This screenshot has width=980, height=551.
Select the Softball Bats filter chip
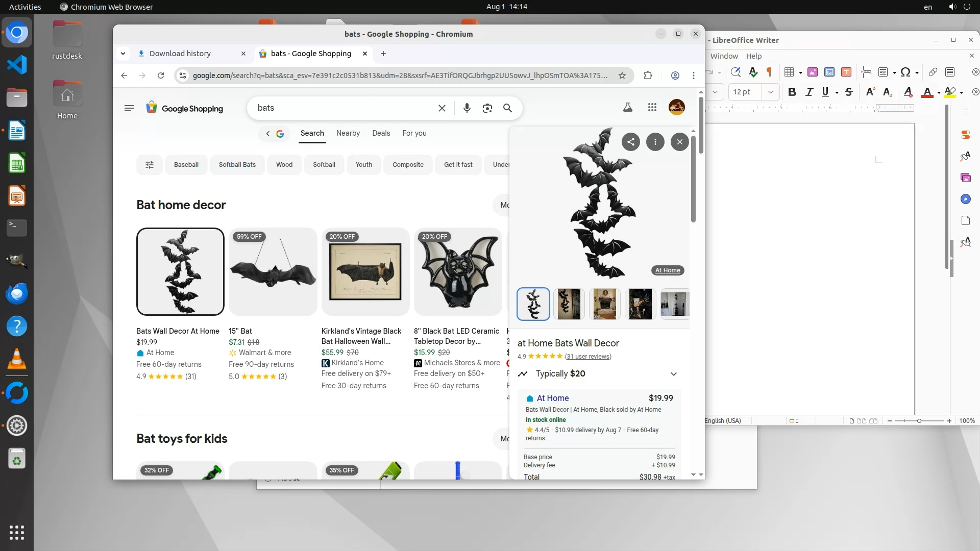[237, 165]
